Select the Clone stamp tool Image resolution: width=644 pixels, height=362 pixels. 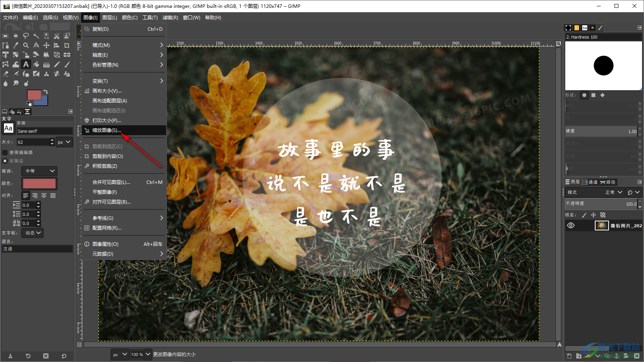click(46, 74)
